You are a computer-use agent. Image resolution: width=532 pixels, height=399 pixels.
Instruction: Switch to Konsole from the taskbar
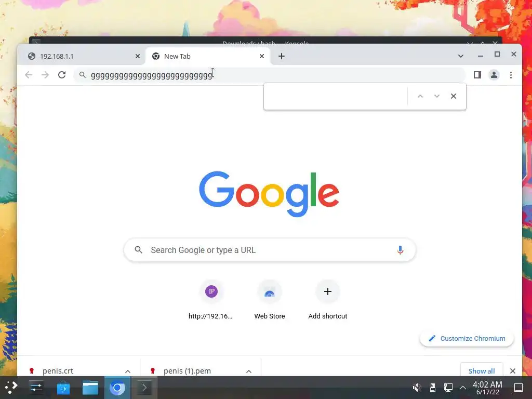tap(144, 388)
